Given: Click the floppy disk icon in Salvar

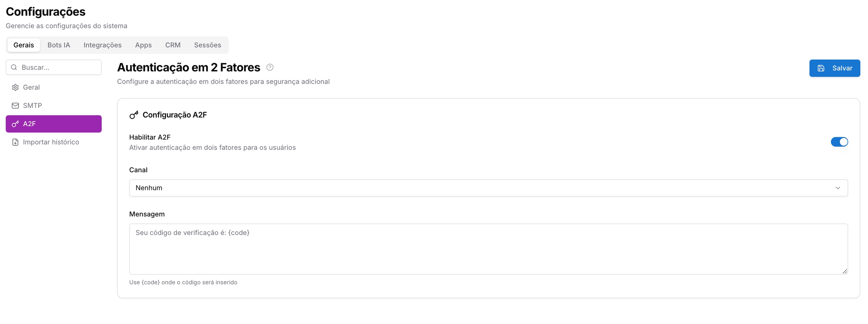Looking at the screenshot, I should point(821,68).
